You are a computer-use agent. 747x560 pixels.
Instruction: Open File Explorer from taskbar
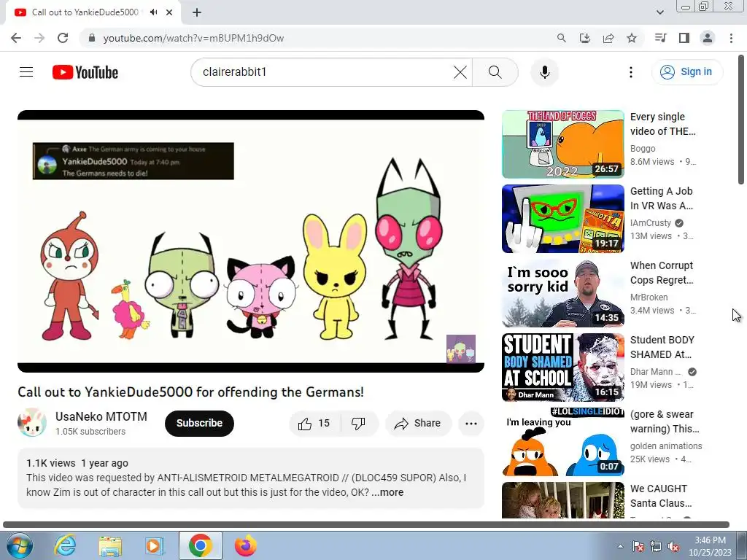pyautogui.click(x=110, y=545)
